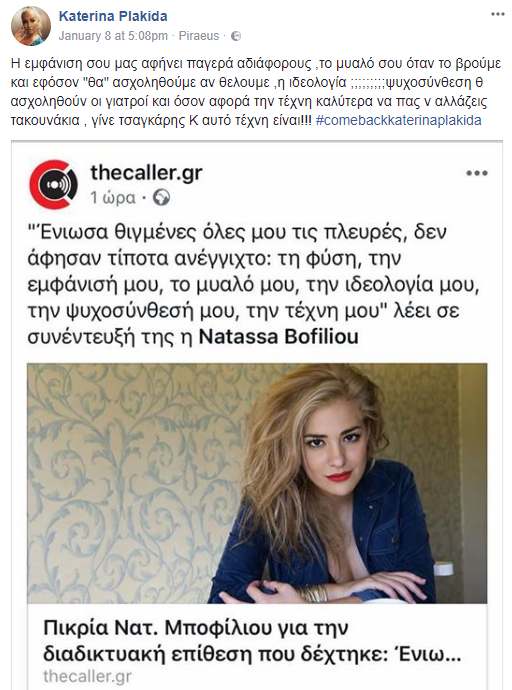Open the article headline Πικρία Νατ. Μποφίλιου
This screenshot has height=690, width=512.
tap(252, 641)
